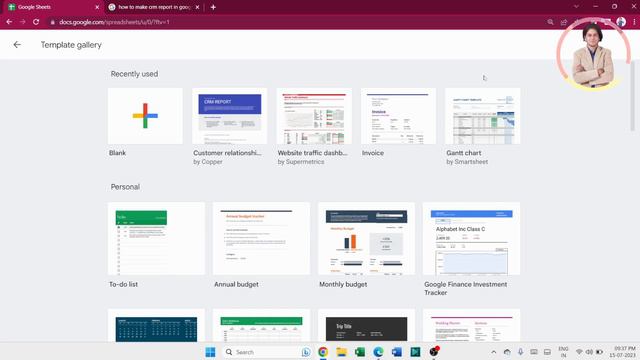Open the Website traffic dashboard template
Viewport: 640px width, 360px height.
[314, 116]
